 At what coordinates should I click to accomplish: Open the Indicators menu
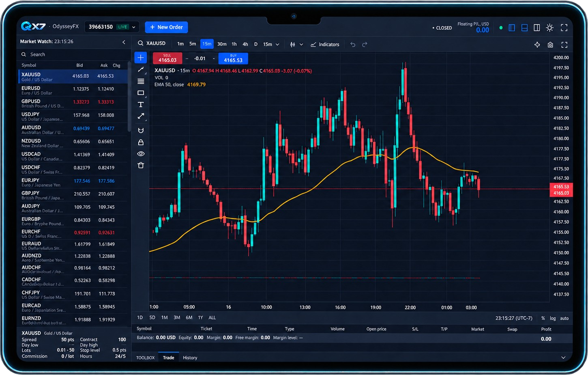[x=325, y=45]
